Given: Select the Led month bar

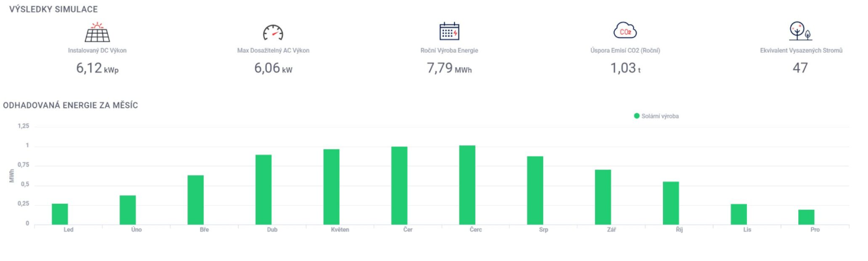Looking at the screenshot, I should [60, 214].
